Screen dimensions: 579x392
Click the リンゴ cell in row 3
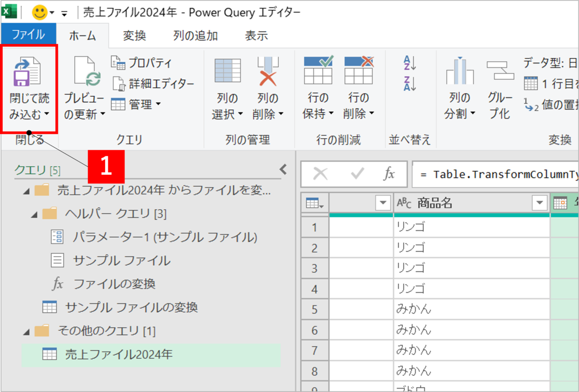coord(472,268)
